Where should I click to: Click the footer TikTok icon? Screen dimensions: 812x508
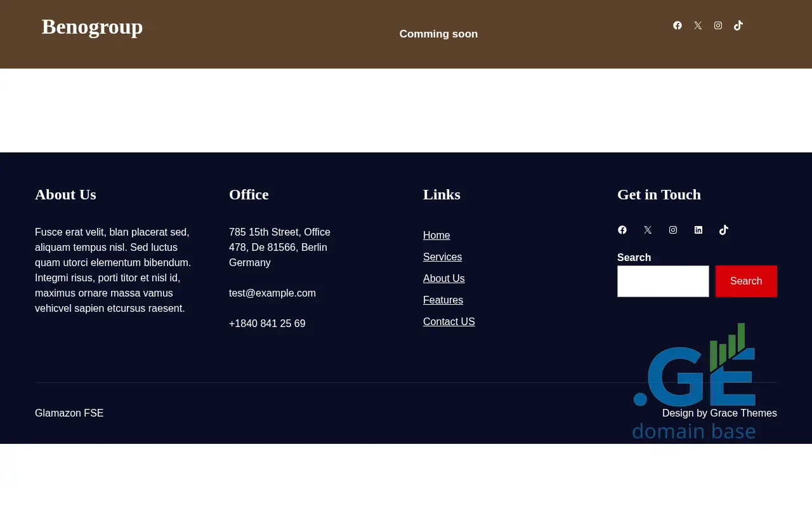[724, 230]
